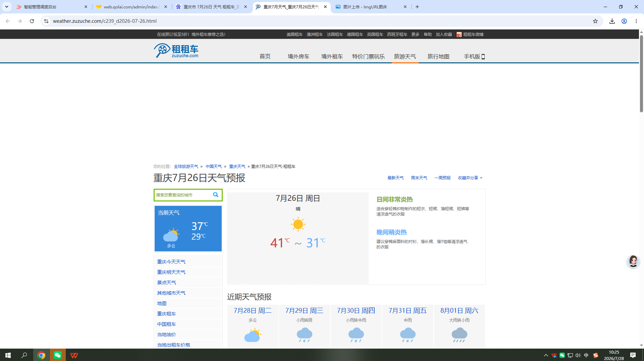Open the zuzuche.com logo homepage

pyautogui.click(x=176, y=51)
